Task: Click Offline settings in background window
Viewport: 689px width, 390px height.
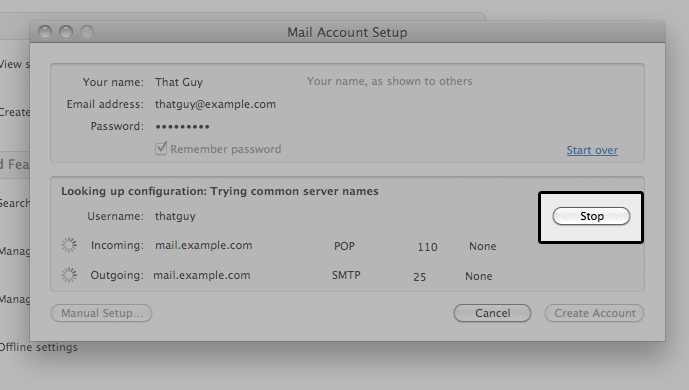Action: [x=39, y=347]
